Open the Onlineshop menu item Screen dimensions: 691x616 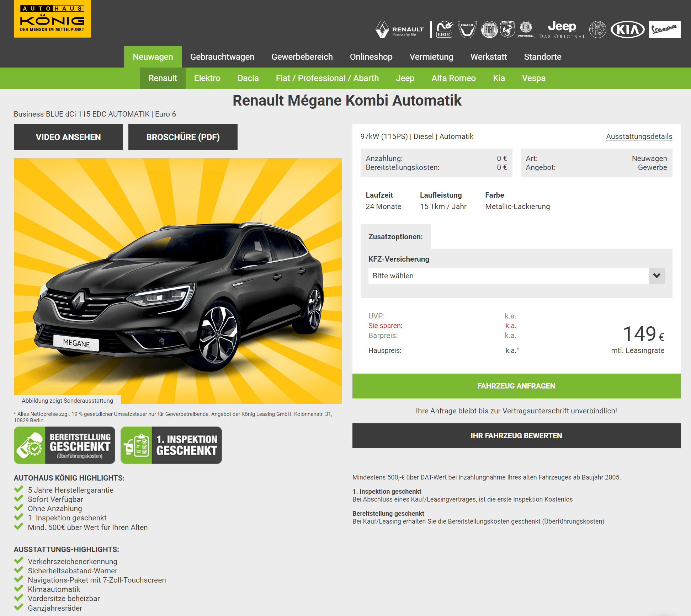(371, 57)
